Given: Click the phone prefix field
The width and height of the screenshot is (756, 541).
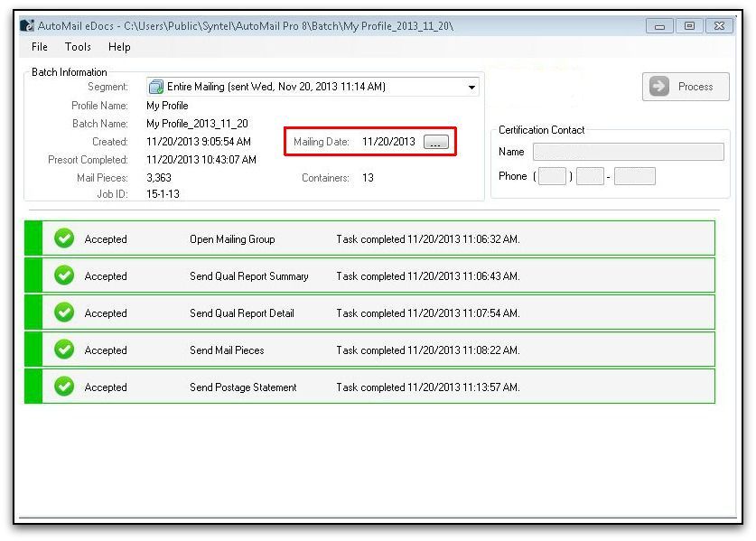Looking at the screenshot, I should pos(590,176).
